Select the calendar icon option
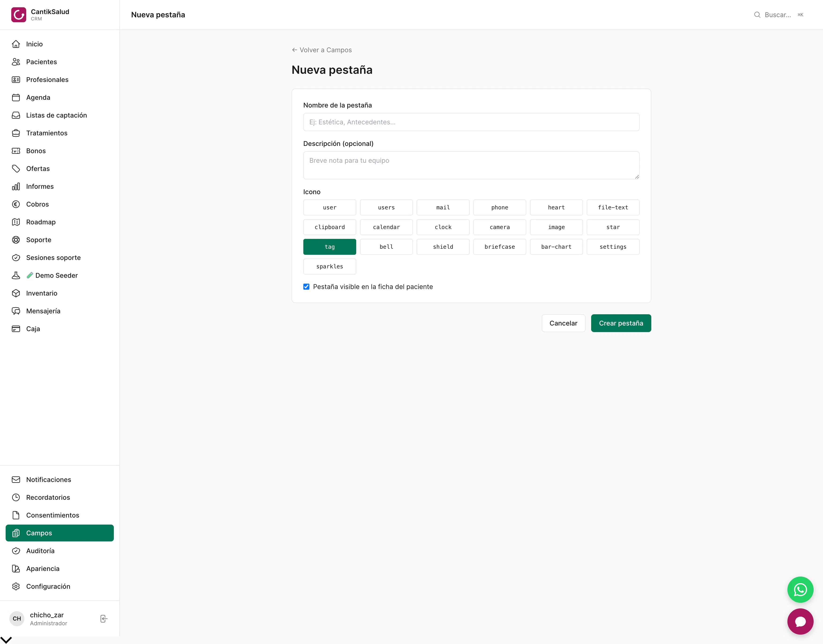823x644 pixels. 386,227
